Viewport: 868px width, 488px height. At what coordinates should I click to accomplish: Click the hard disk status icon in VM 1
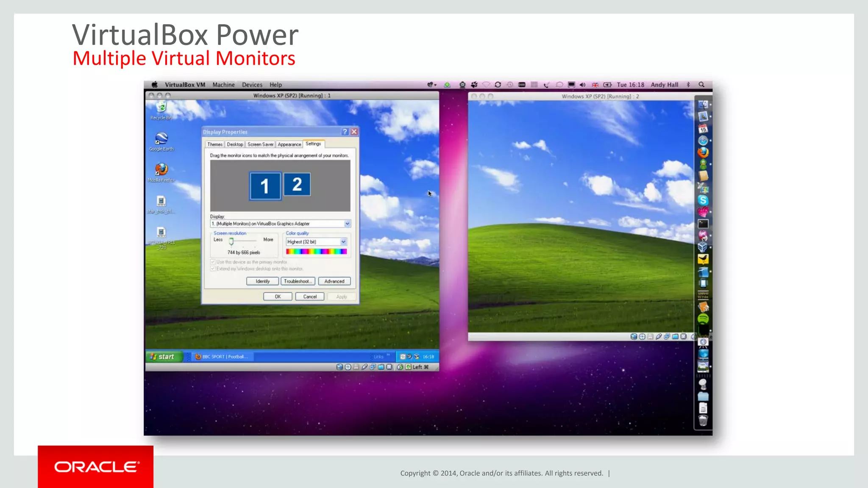339,367
